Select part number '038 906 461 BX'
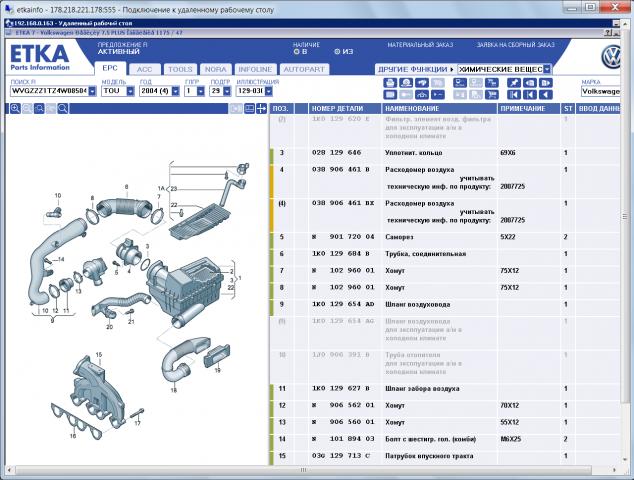This screenshot has width=634, height=480. click(343, 203)
